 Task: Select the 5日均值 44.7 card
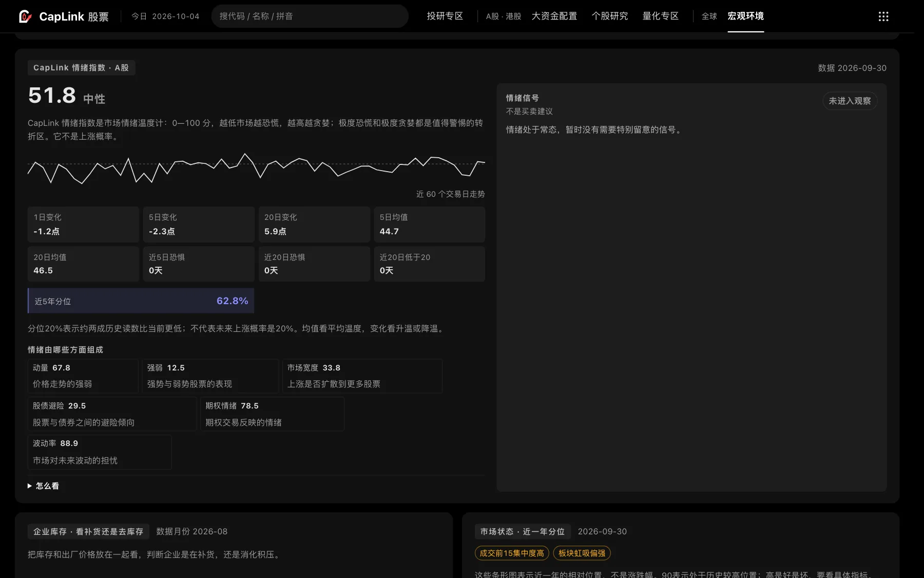pos(430,225)
